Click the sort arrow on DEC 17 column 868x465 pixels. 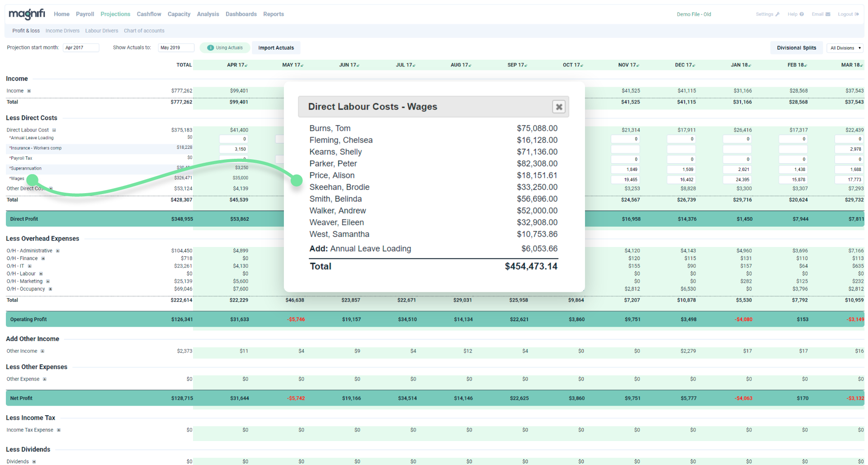point(694,65)
